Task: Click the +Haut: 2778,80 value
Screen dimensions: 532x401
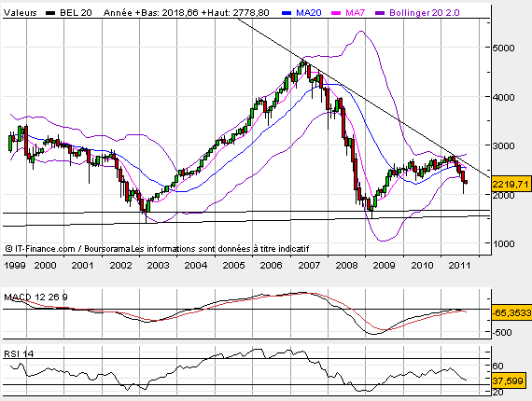Action: 235,13
